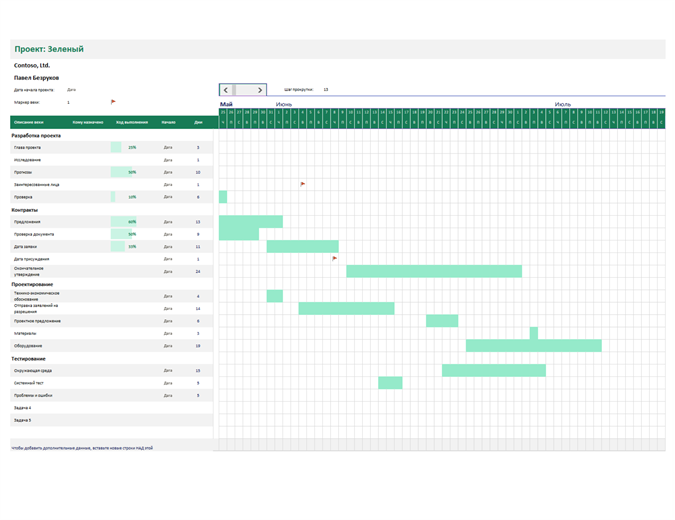Select the Контракты section heading
Viewport: 675px width, 520px height.
[25, 210]
